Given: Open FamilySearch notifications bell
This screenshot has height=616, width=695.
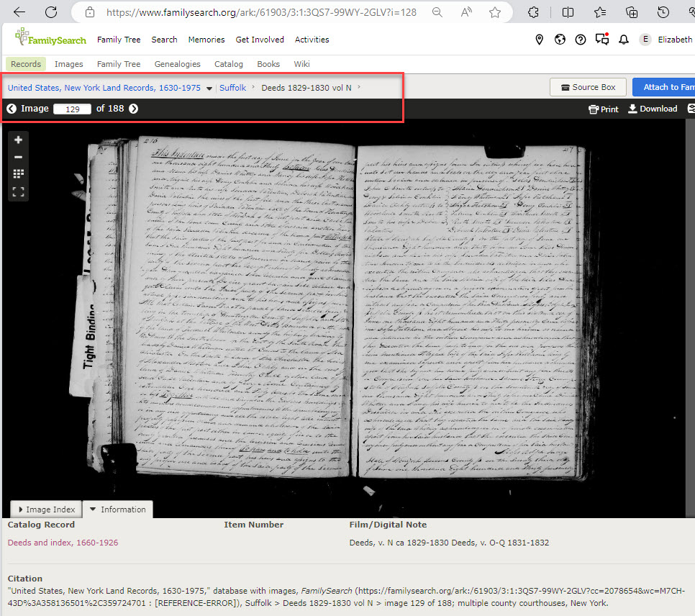Looking at the screenshot, I should click(623, 40).
